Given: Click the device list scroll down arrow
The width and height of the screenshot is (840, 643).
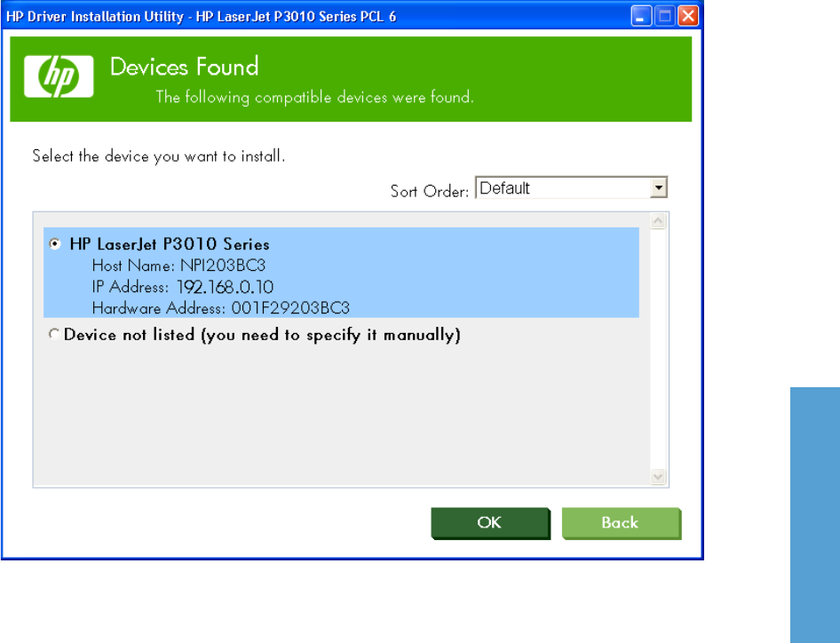Looking at the screenshot, I should click(658, 476).
